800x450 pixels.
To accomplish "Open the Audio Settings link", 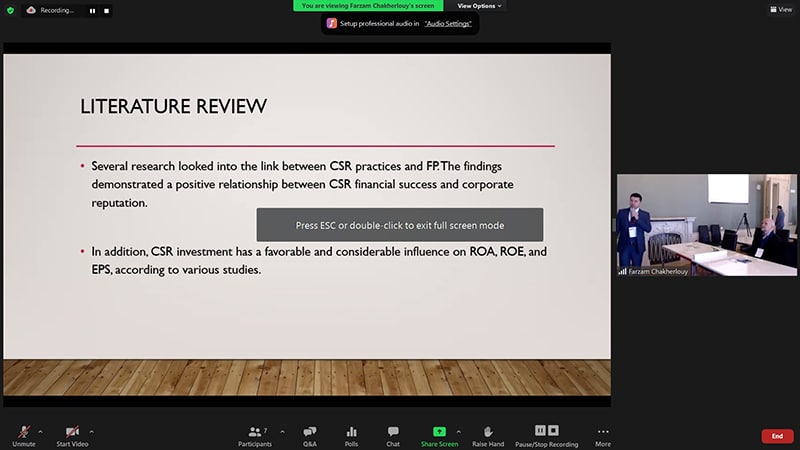I will [447, 23].
